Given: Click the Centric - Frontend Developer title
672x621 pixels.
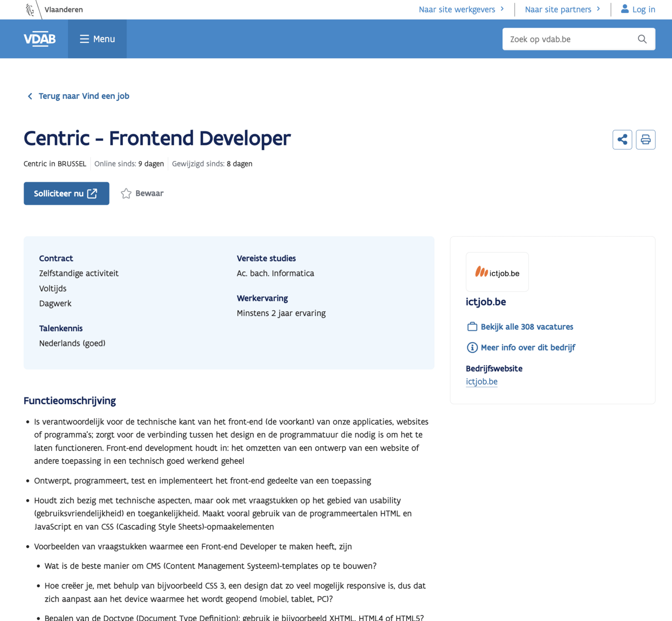Looking at the screenshot, I should [157, 138].
